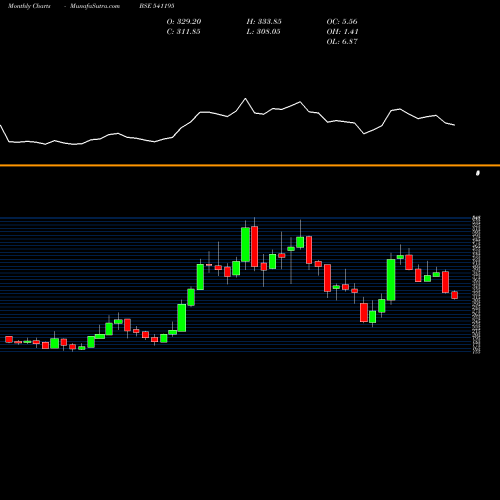The image size is (500, 500).
Task: Click the MunafaSutra.com label
Action: [x=95, y=6]
